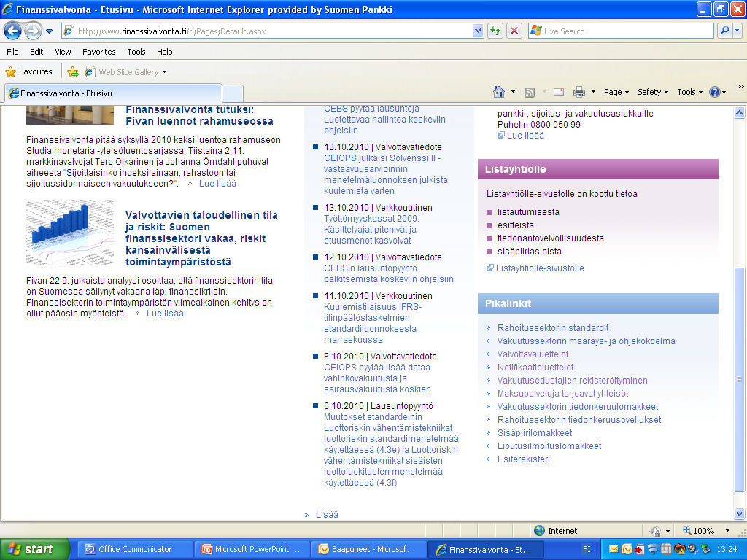Open Vakuutussektorin määräys- ja ohjekokoelma link
This screenshot has height=560, width=747.
pos(586,341)
